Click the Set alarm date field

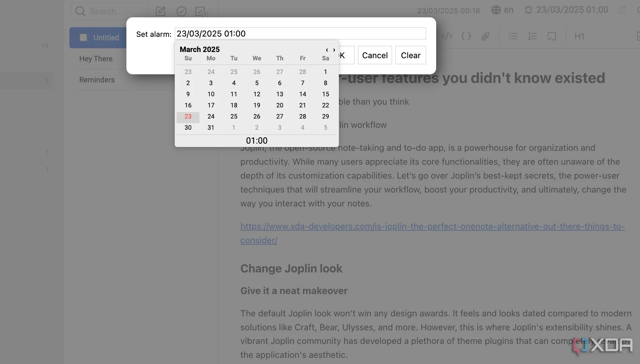[x=300, y=33]
